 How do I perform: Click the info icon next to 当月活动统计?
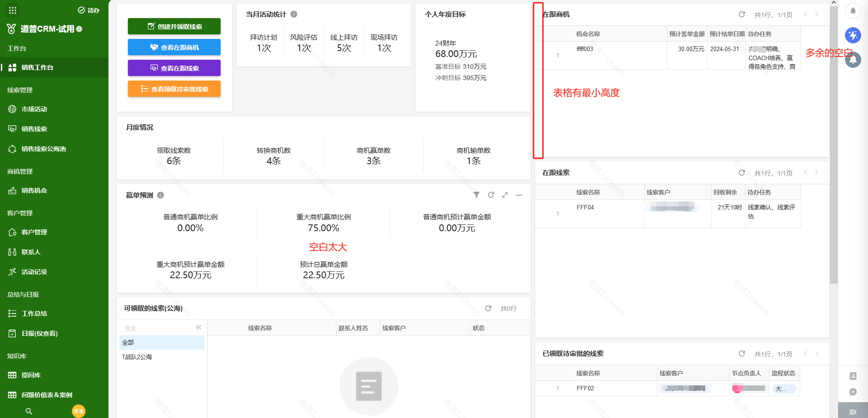[x=294, y=14]
